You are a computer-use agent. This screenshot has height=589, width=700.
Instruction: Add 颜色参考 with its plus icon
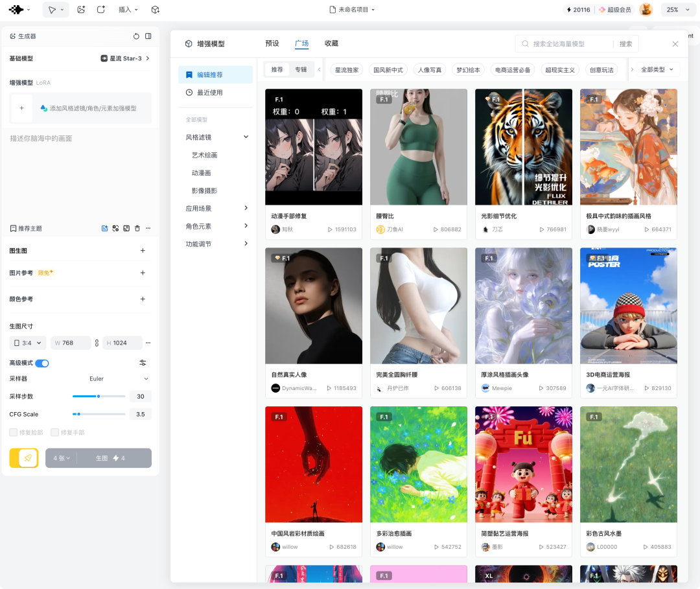(x=143, y=299)
